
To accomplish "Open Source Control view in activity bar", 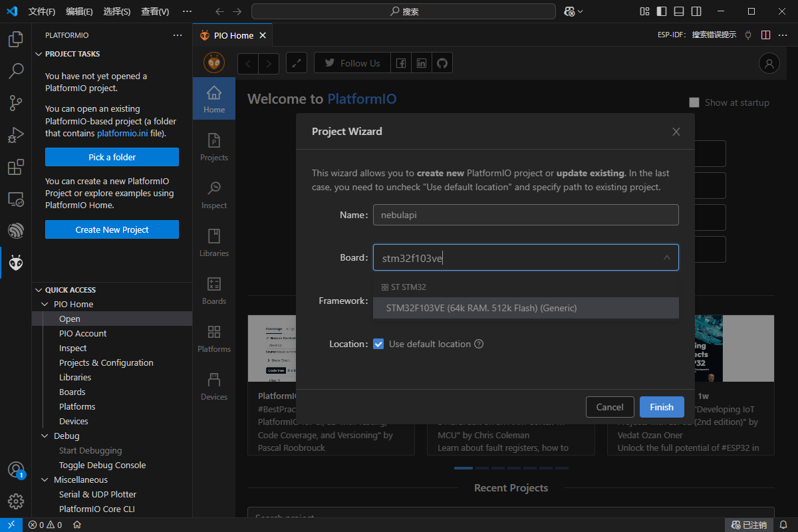I will pos(16,102).
